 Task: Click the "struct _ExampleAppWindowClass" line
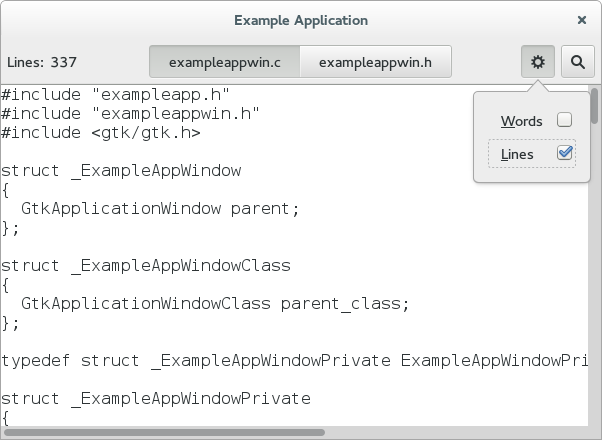pos(145,265)
